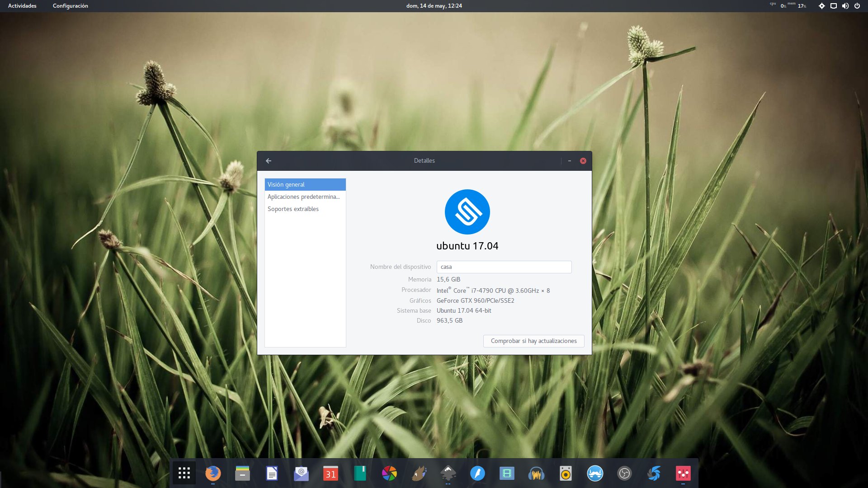Open the clock and date menu
This screenshot has height=488, width=868.
click(434, 6)
